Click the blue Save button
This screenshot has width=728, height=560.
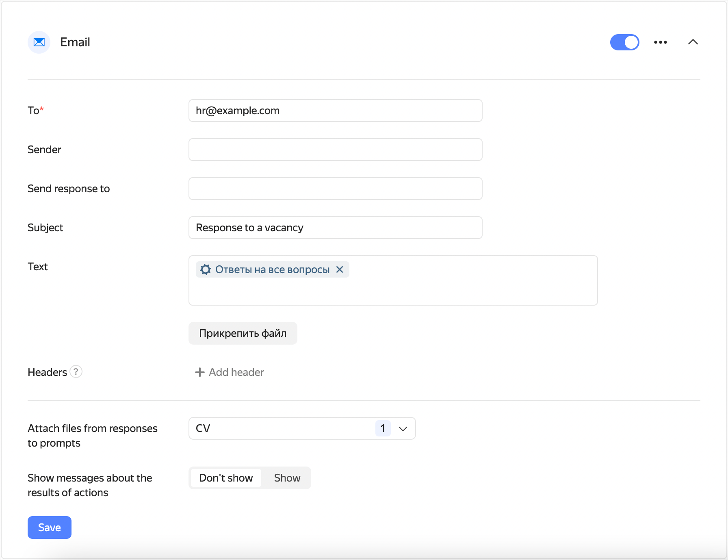pyautogui.click(x=50, y=527)
